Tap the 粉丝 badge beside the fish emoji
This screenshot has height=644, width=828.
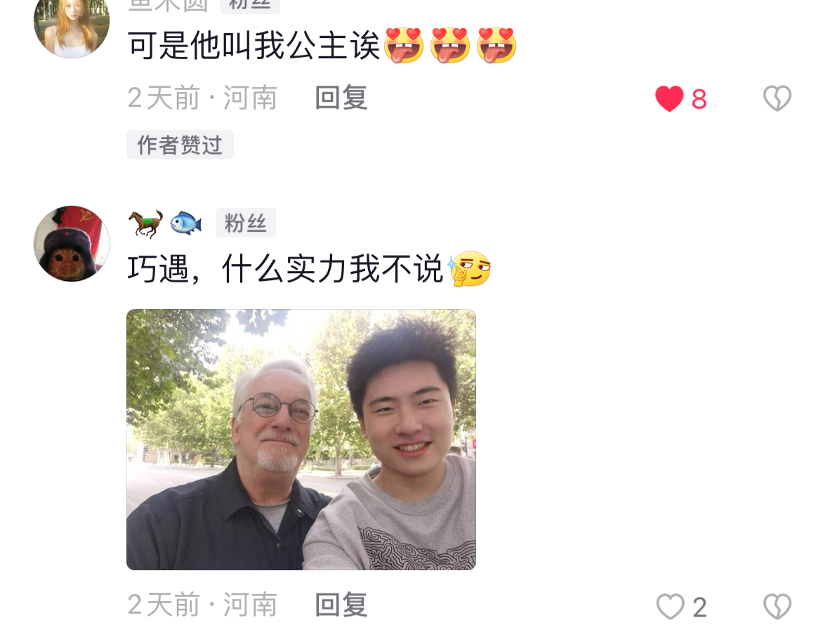(246, 223)
